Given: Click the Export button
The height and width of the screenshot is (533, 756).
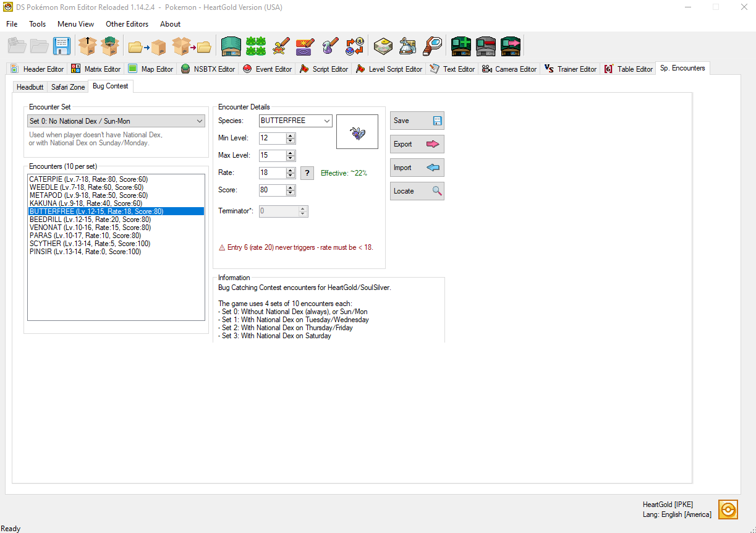Looking at the screenshot, I should pos(417,144).
